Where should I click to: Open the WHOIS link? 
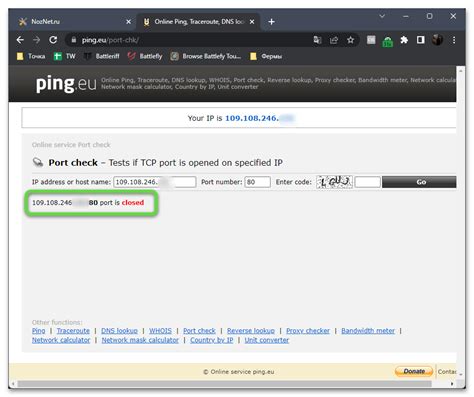tap(160, 331)
